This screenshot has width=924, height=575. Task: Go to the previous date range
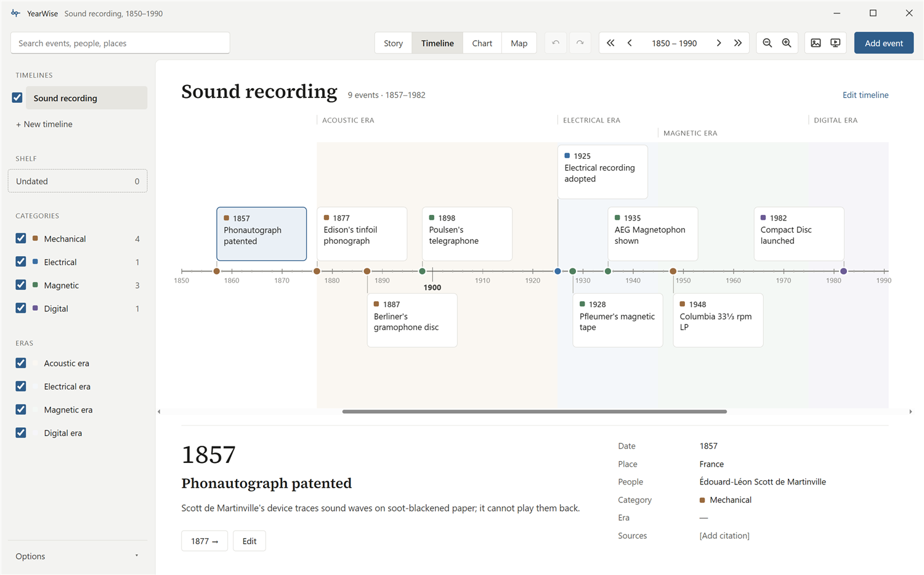click(x=630, y=43)
